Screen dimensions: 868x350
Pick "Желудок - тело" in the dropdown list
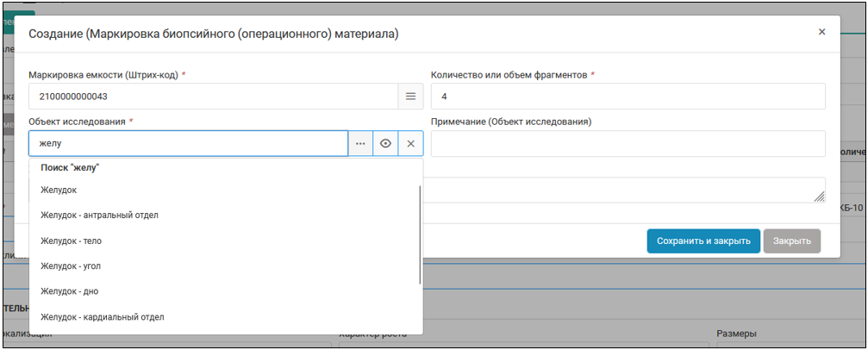pos(77,241)
